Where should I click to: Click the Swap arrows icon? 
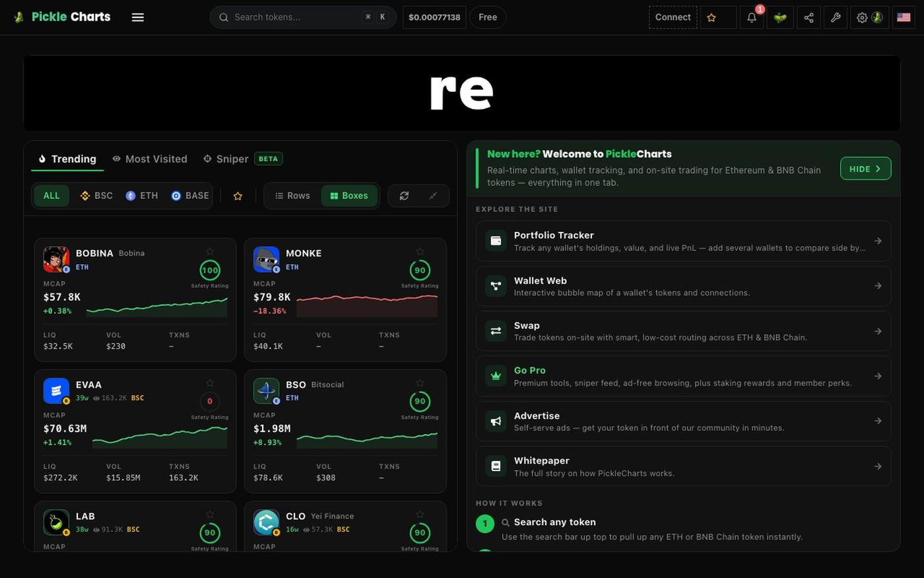click(496, 331)
